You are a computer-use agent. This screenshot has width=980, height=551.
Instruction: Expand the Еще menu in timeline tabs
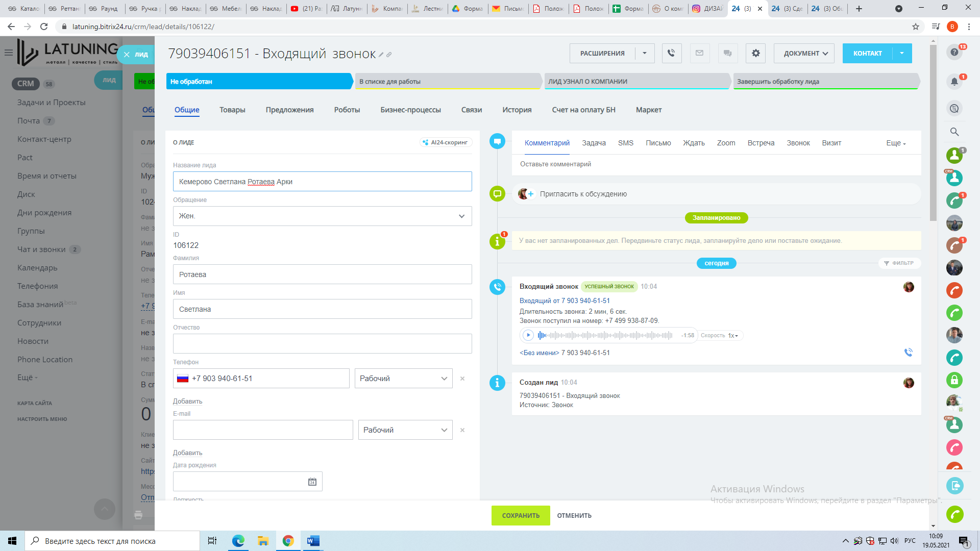[x=896, y=143]
